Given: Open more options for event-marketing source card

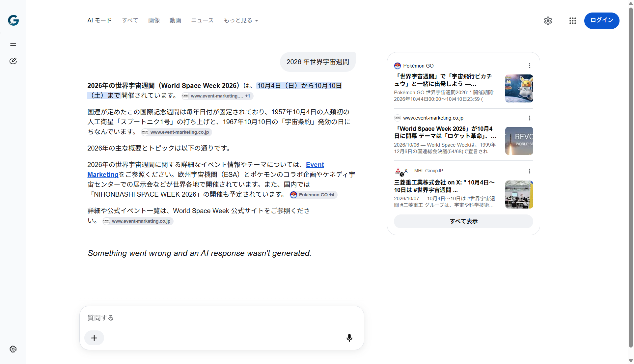Looking at the screenshot, I should point(530,118).
